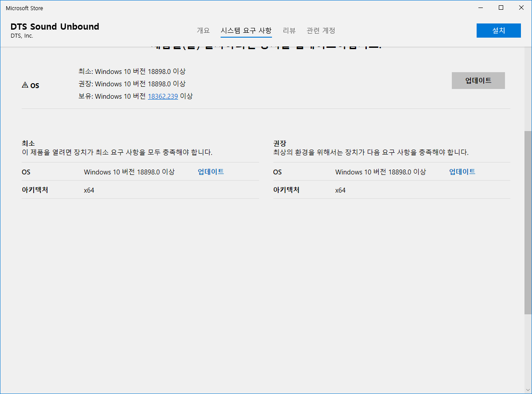Click the 아키텍처 label under 최소
532x394 pixels.
click(x=35, y=190)
